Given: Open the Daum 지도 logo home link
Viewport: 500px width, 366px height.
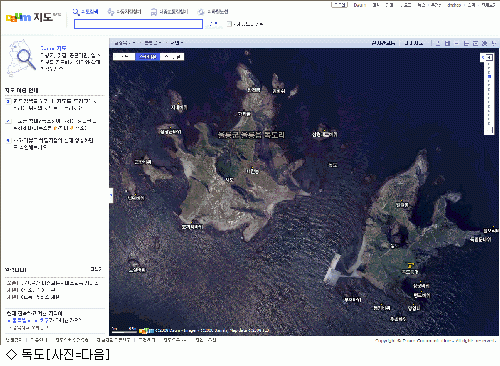Looking at the screenshot, I should point(33,17).
